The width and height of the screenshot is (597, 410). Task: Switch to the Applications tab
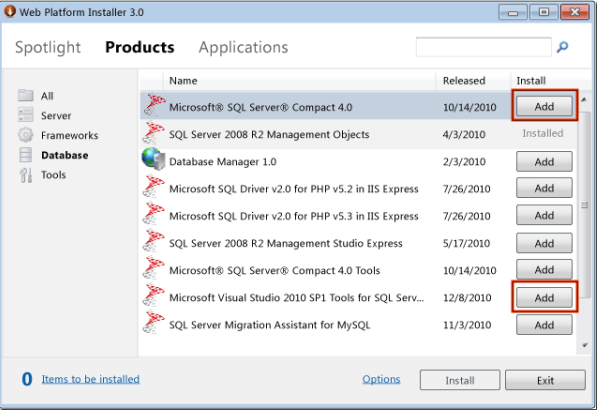[x=243, y=48]
